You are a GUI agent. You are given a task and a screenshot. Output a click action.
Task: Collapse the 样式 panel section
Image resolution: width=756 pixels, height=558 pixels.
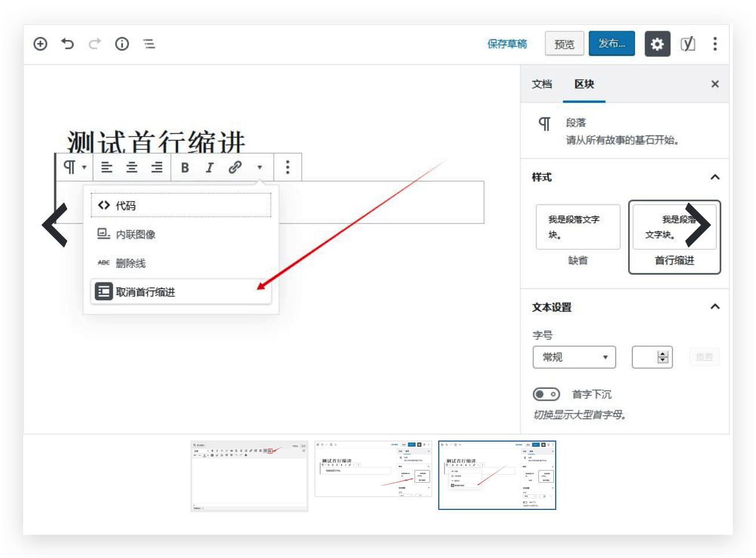coord(715,177)
